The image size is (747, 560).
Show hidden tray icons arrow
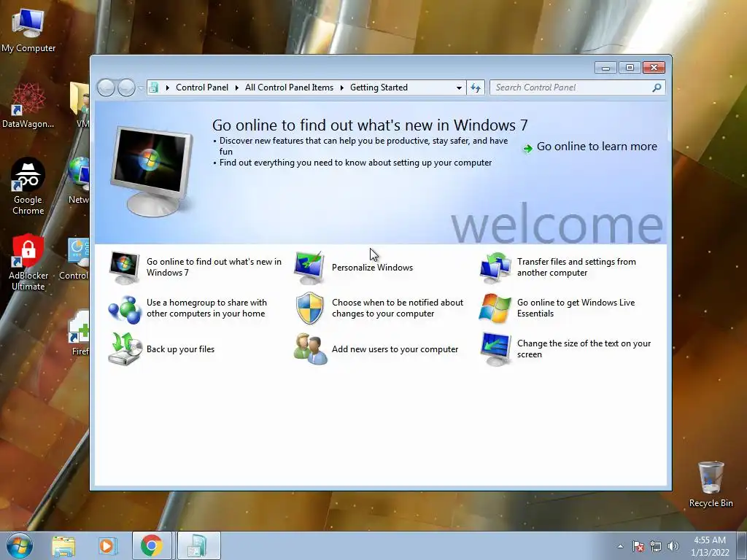pos(620,546)
